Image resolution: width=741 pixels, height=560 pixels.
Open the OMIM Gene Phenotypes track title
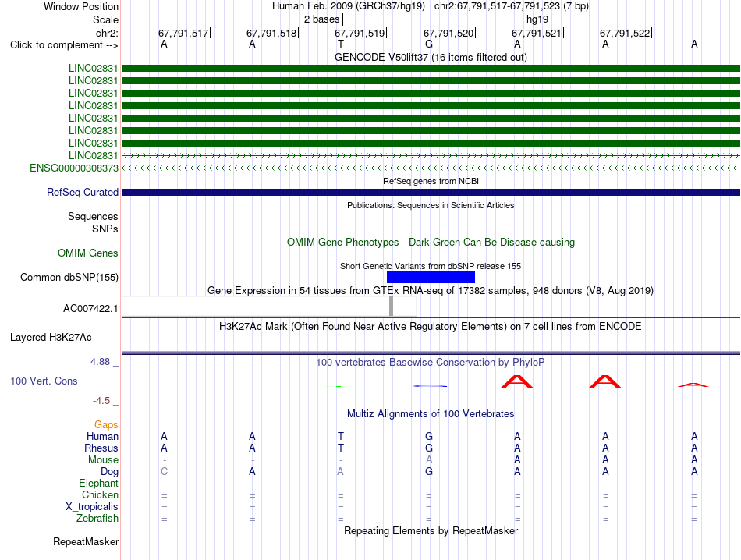(x=431, y=243)
